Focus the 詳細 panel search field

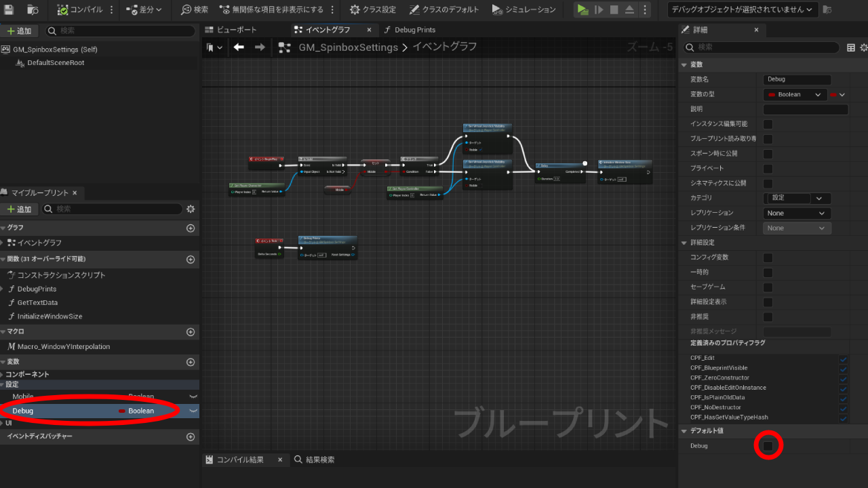coord(762,47)
